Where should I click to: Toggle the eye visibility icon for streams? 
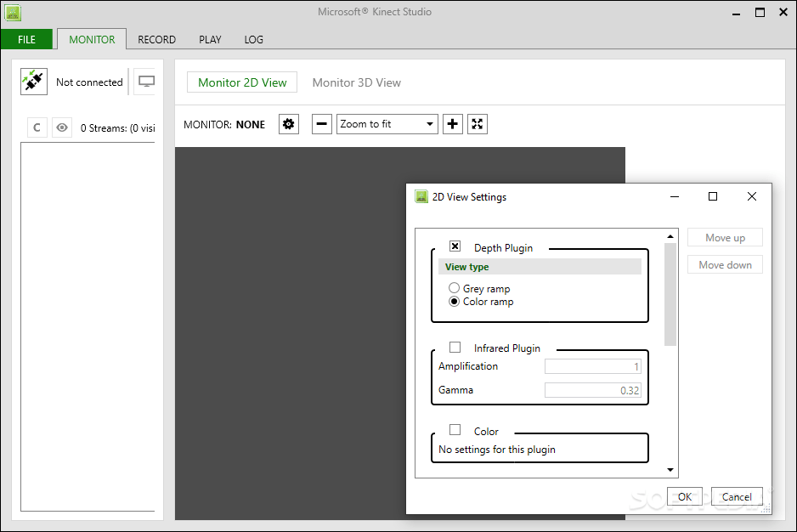click(x=62, y=127)
